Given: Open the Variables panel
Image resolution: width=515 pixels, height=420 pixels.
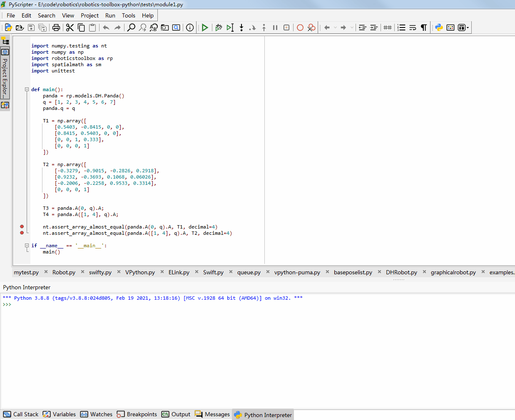Looking at the screenshot, I should [62, 414].
